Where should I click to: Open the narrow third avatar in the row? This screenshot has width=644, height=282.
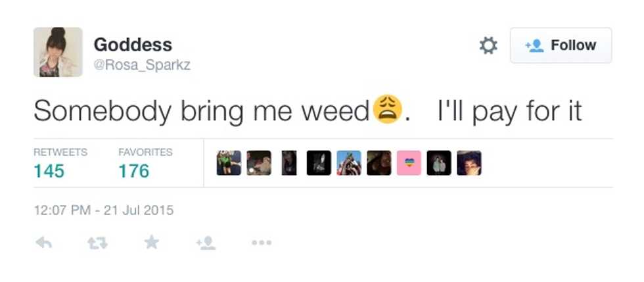coord(289,163)
